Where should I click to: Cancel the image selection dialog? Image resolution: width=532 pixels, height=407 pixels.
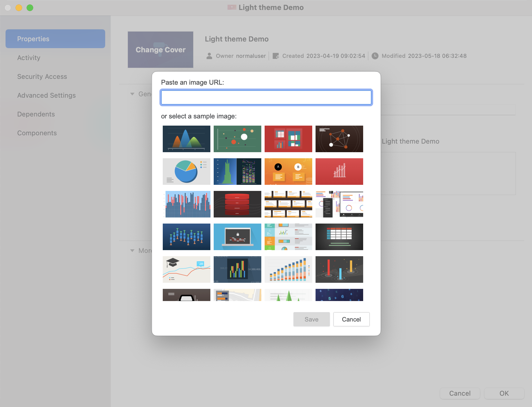tap(351, 319)
